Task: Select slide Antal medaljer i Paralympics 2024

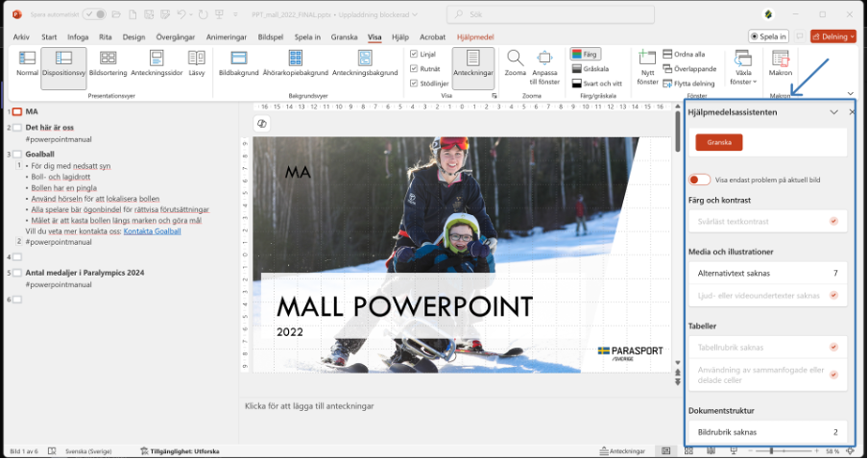Action: coord(84,273)
